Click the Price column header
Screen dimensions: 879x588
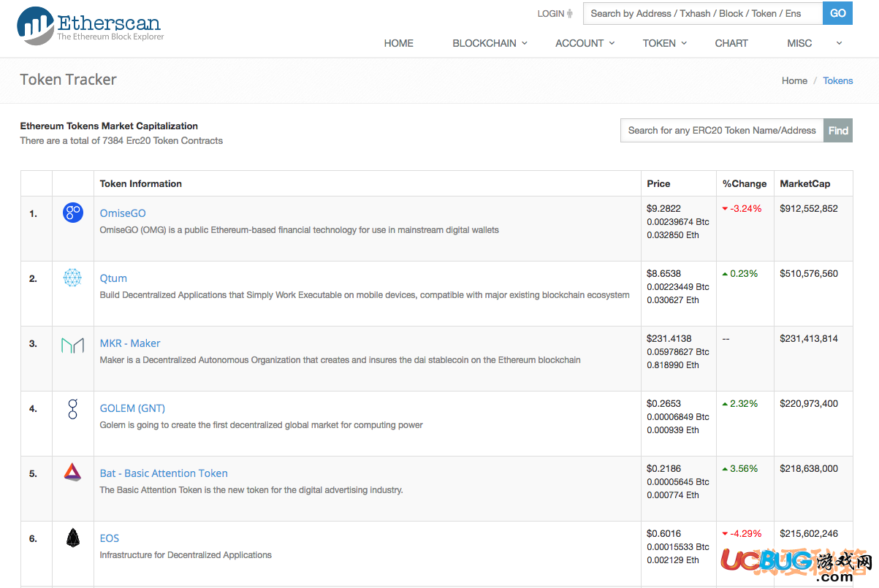pyautogui.click(x=658, y=184)
